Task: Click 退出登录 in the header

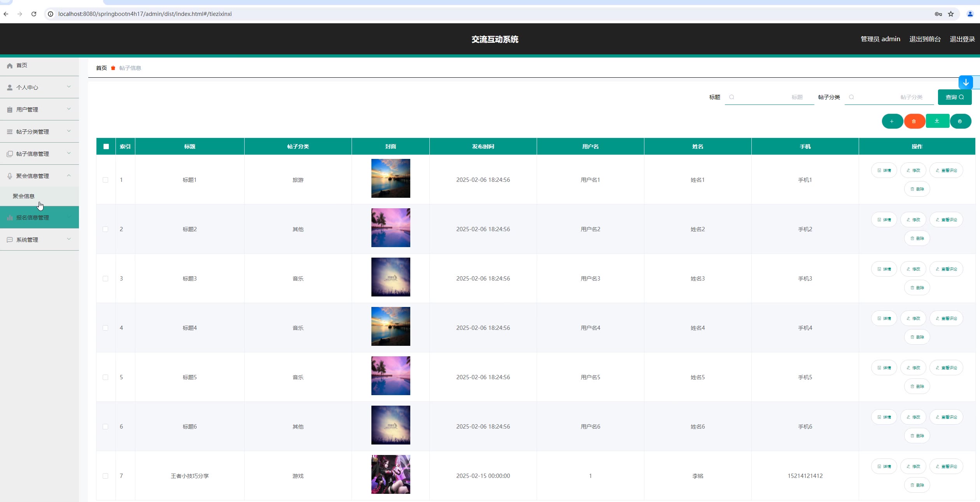Action: [x=962, y=39]
